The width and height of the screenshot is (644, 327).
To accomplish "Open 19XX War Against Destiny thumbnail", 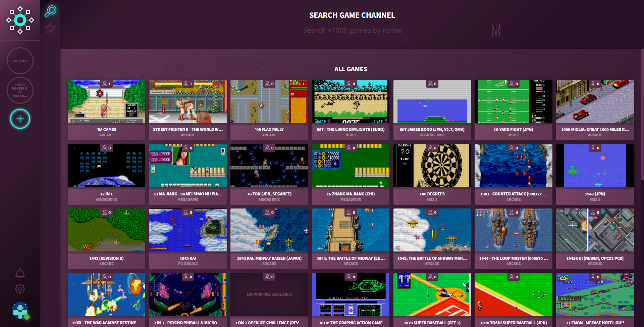I will coord(107,294).
